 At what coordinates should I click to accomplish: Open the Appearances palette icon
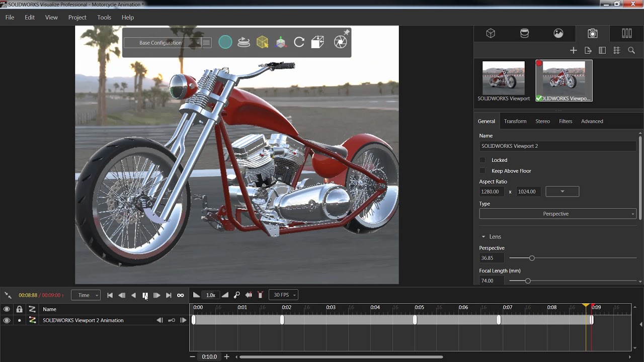(524, 33)
